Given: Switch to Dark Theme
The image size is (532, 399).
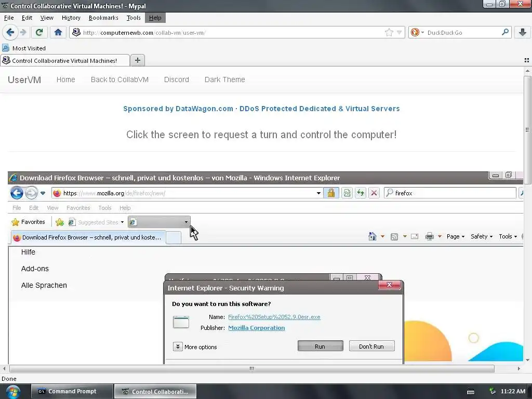Looking at the screenshot, I should pos(224,79).
